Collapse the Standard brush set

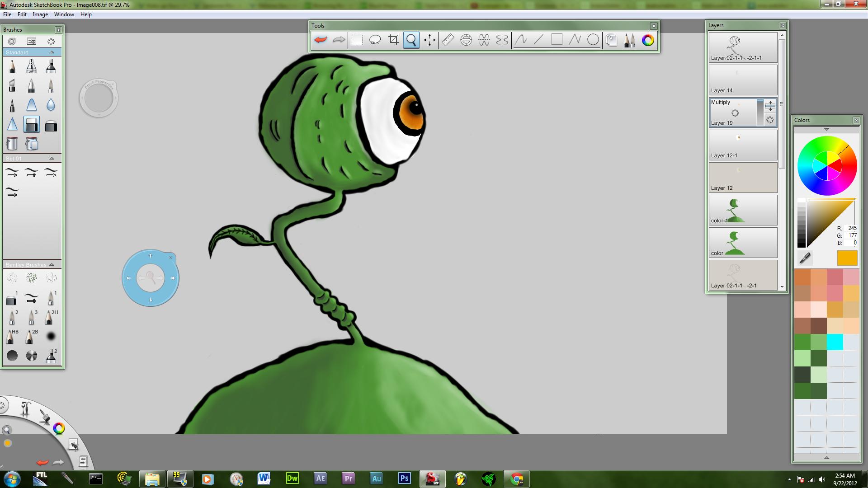[x=52, y=52]
